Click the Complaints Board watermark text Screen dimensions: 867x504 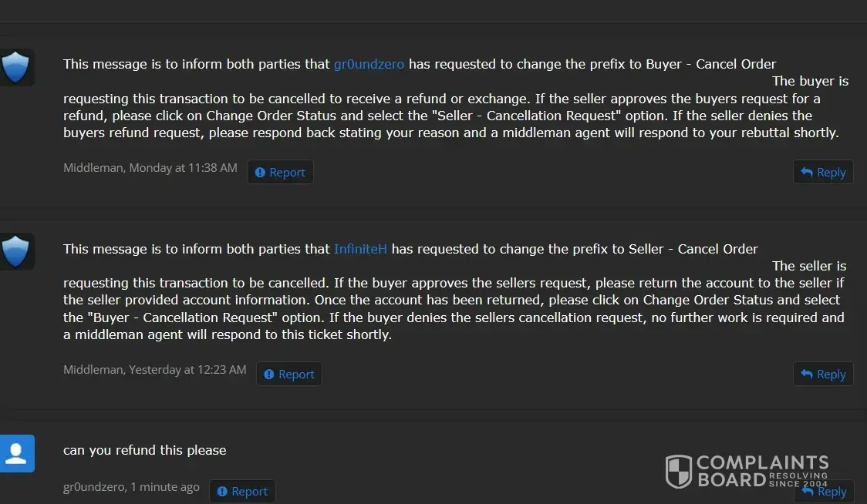click(761, 471)
